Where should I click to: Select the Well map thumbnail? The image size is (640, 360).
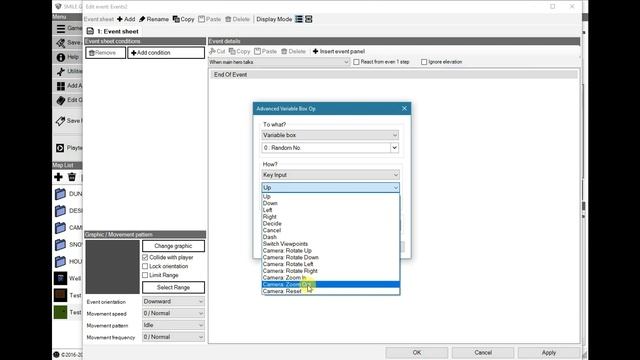click(60, 278)
